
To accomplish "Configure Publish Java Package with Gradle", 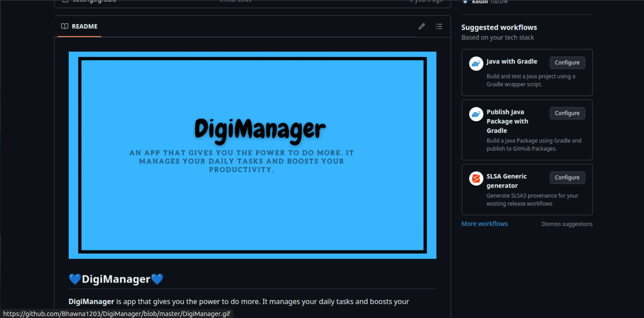I will tap(567, 113).
